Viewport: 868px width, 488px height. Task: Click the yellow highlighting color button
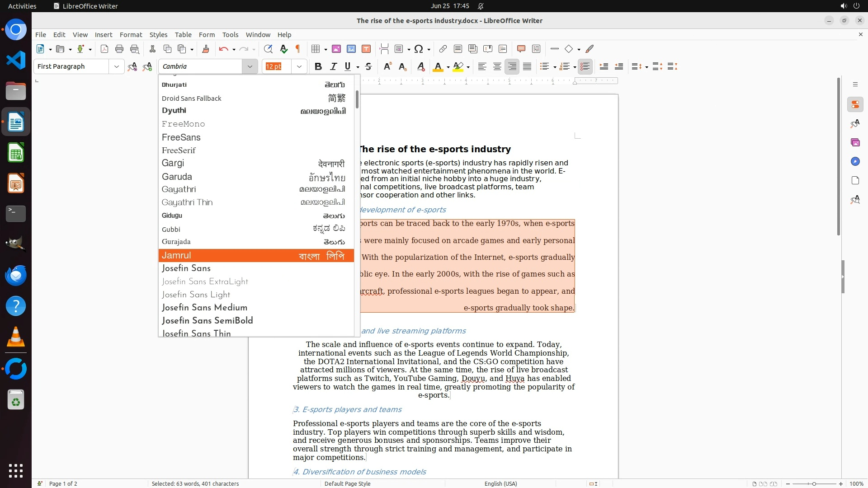pyautogui.click(x=458, y=67)
